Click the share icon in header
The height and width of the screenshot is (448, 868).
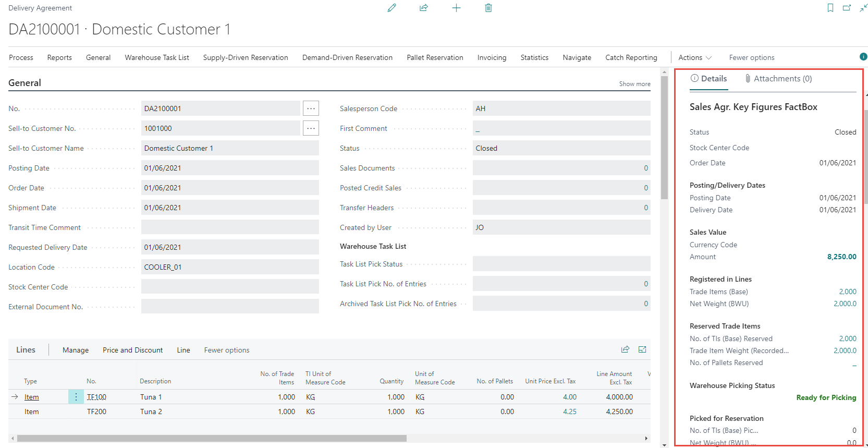click(x=424, y=8)
